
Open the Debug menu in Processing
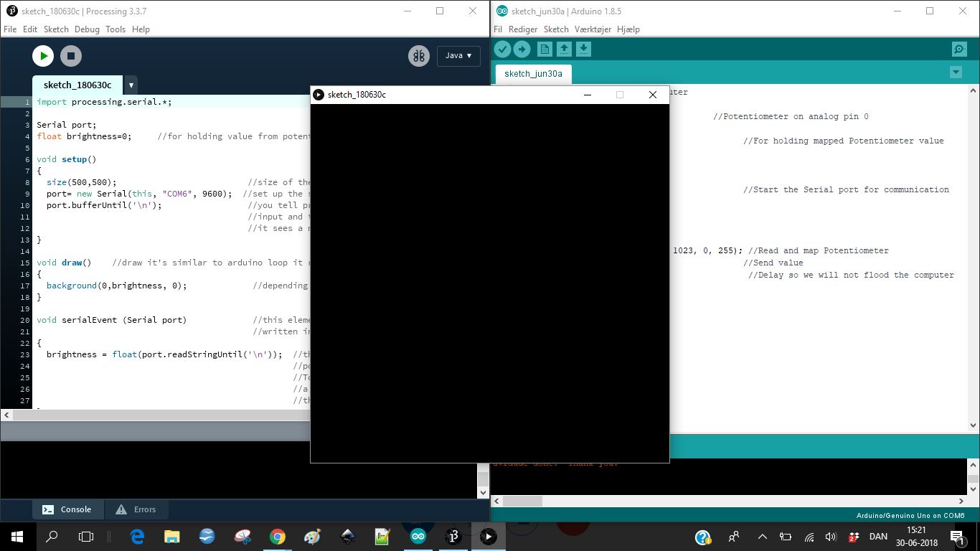(x=87, y=29)
